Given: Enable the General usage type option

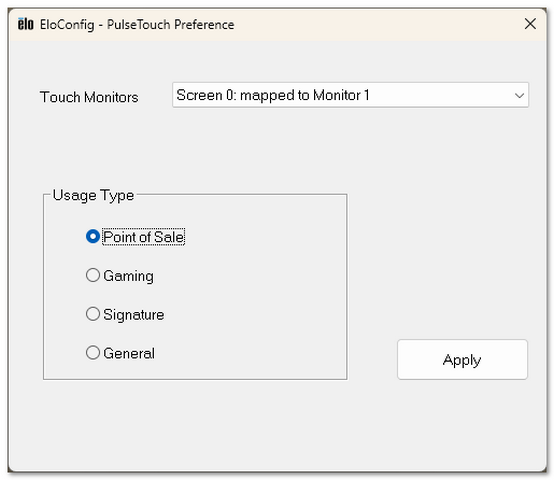Looking at the screenshot, I should tap(93, 352).
